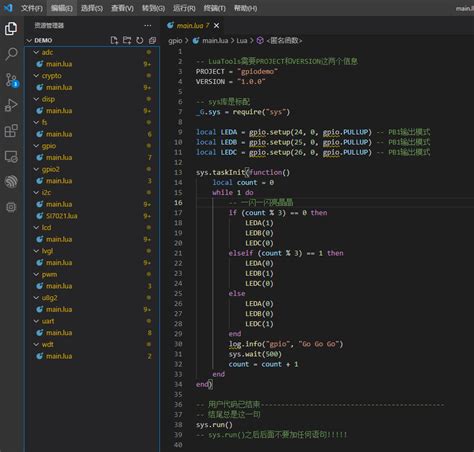Collapse the DEMO root folder
Screen dimensions: 474x452
[x=29, y=40]
